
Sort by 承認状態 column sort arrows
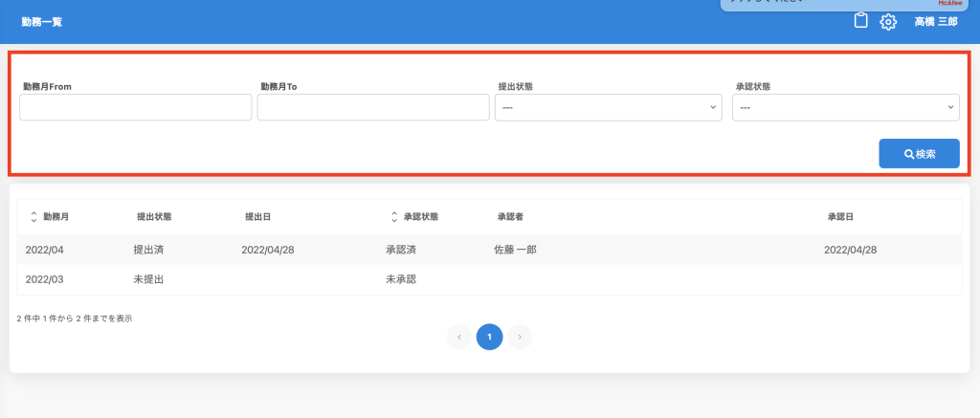pyautogui.click(x=396, y=217)
